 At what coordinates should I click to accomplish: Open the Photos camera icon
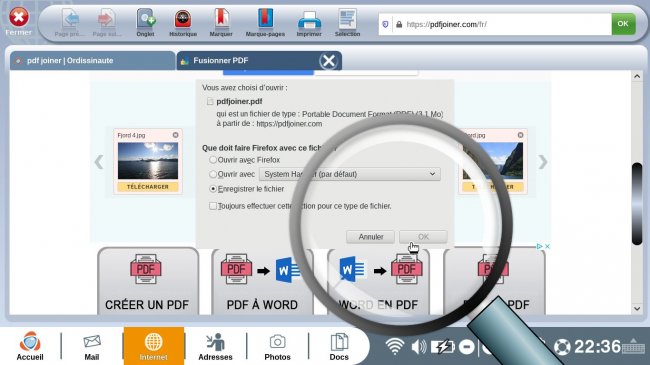[277, 347]
